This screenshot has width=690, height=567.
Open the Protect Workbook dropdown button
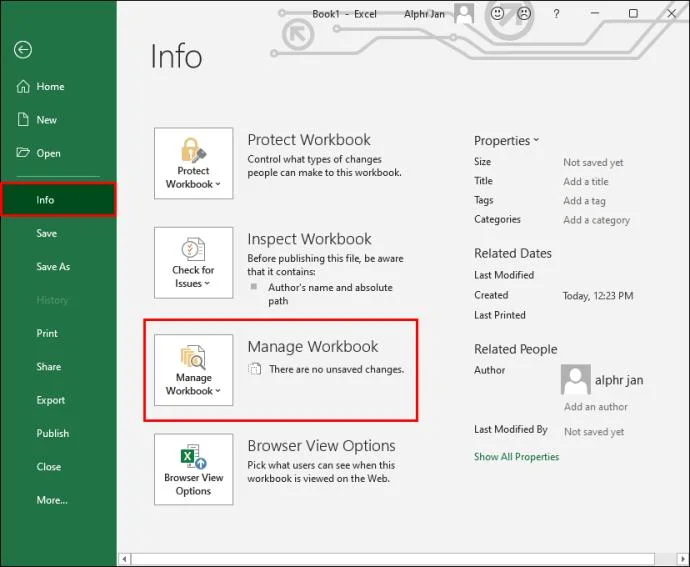coord(194,163)
